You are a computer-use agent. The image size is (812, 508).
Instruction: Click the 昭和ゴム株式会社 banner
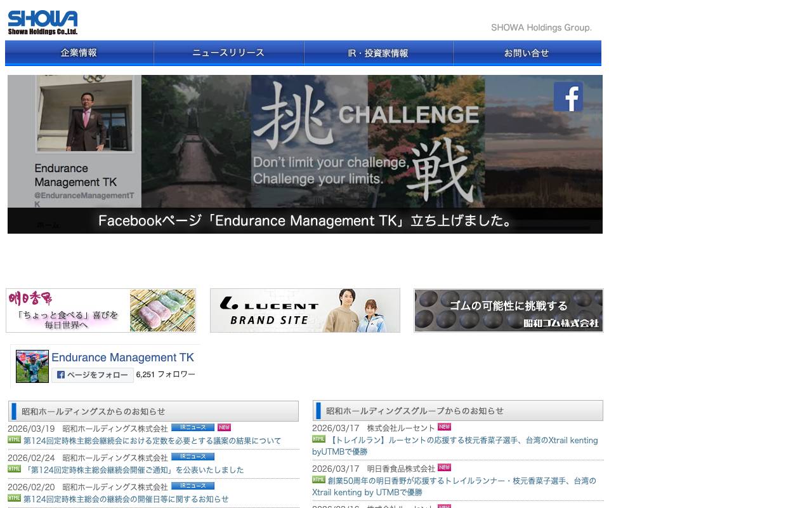[x=507, y=311]
